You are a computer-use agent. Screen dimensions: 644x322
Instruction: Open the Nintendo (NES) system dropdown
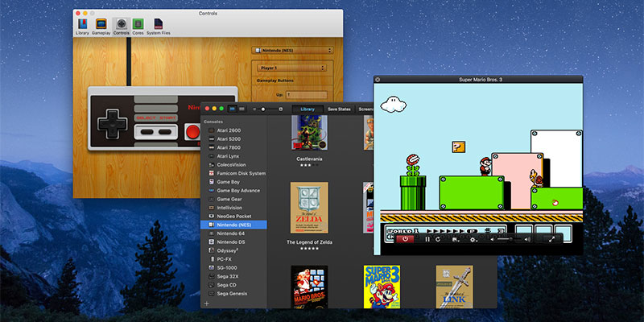pyautogui.click(x=292, y=50)
